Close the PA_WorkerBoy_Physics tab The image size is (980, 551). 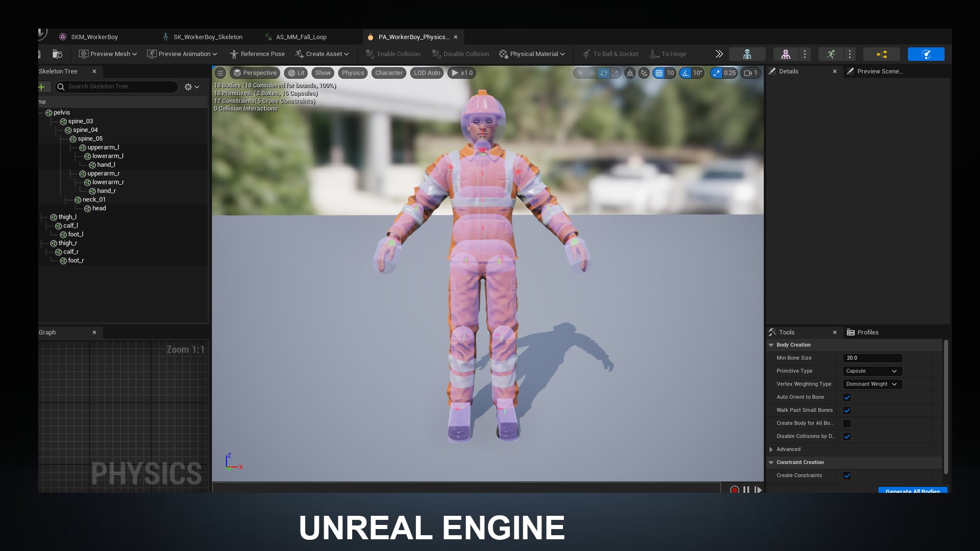456,37
